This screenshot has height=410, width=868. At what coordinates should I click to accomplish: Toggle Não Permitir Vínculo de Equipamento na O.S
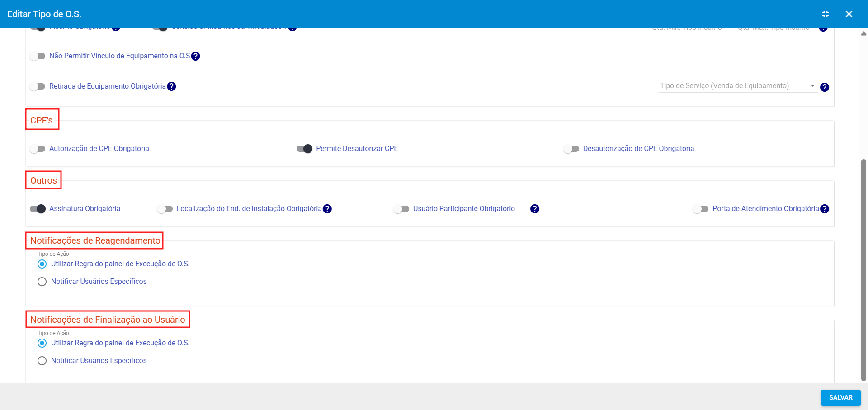[x=38, y=56]
